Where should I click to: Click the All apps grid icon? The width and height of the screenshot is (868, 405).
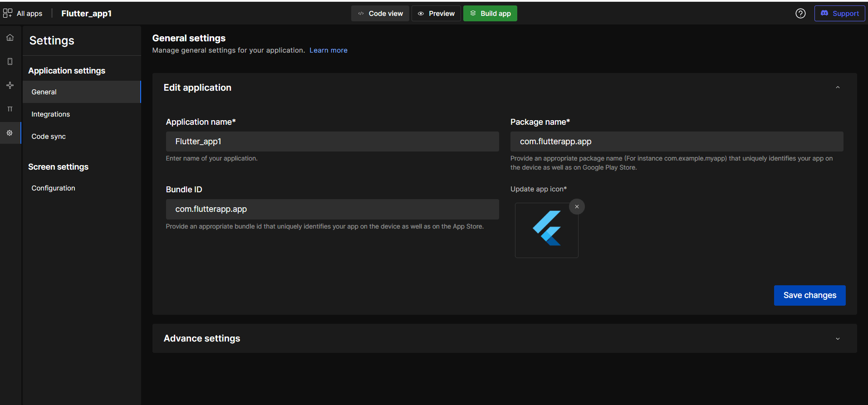tap(8, 13)
